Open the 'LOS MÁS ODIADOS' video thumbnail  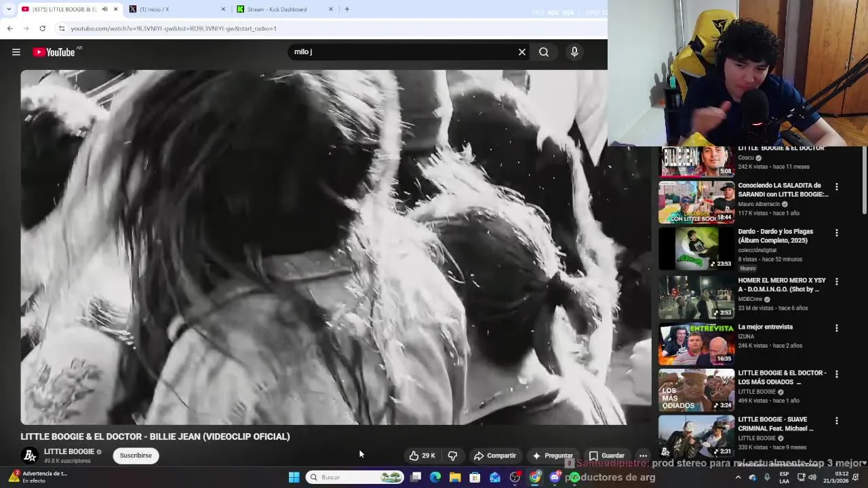pos(696,390)
